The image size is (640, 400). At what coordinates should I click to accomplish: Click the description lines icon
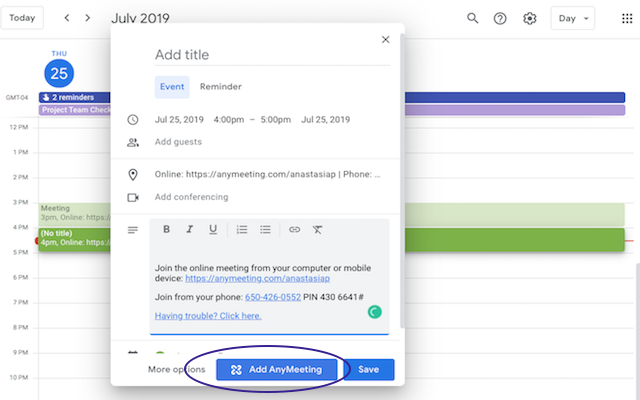pos(133,230)
